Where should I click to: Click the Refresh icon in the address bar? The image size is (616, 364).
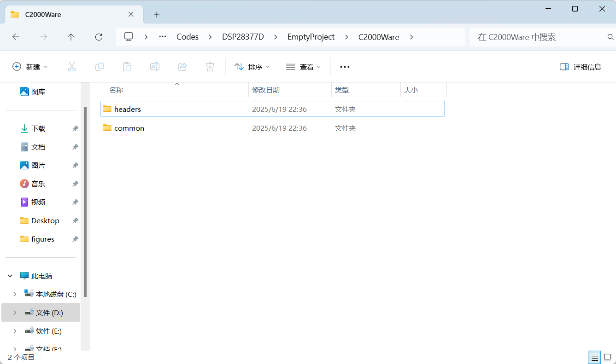tap(99, 37)
